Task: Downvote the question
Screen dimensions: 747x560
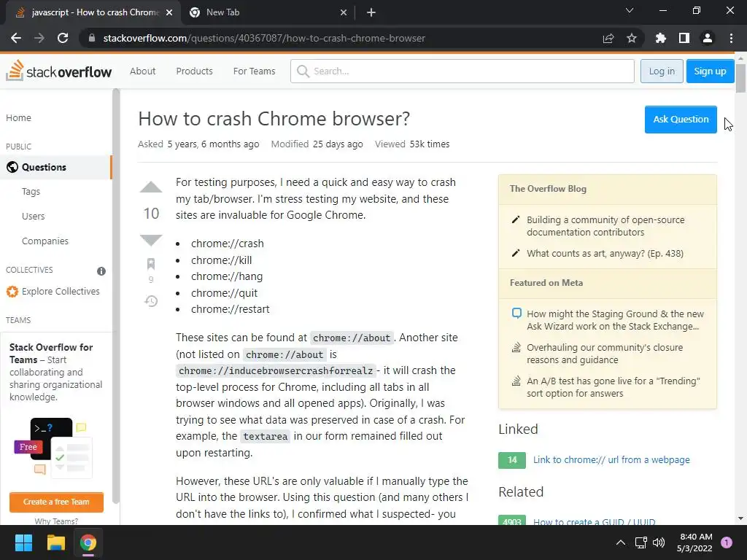Action: [x=151, y=240]
